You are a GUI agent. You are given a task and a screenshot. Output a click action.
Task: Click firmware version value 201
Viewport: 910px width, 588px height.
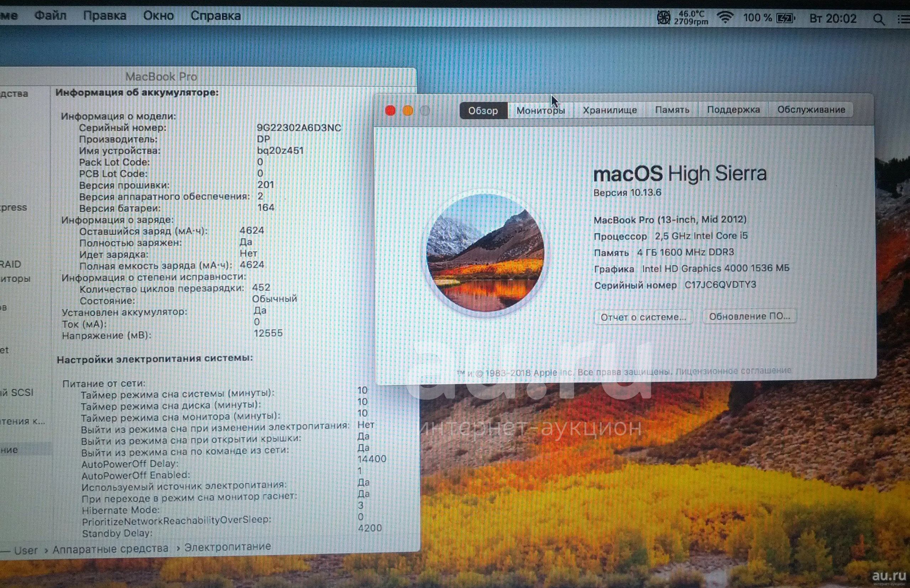click(x=266, y=185)
